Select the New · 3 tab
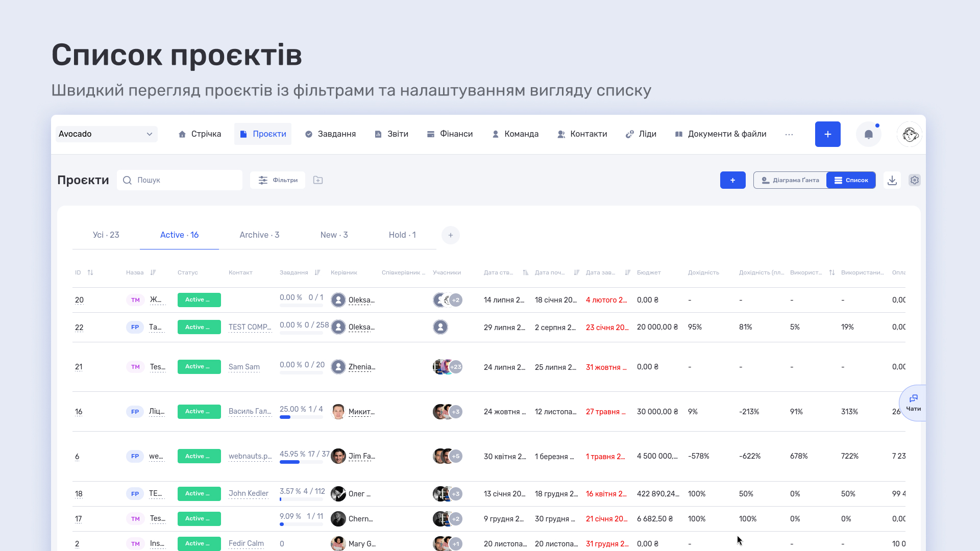This screenshot has width=980, height=551. pos(334,235)
